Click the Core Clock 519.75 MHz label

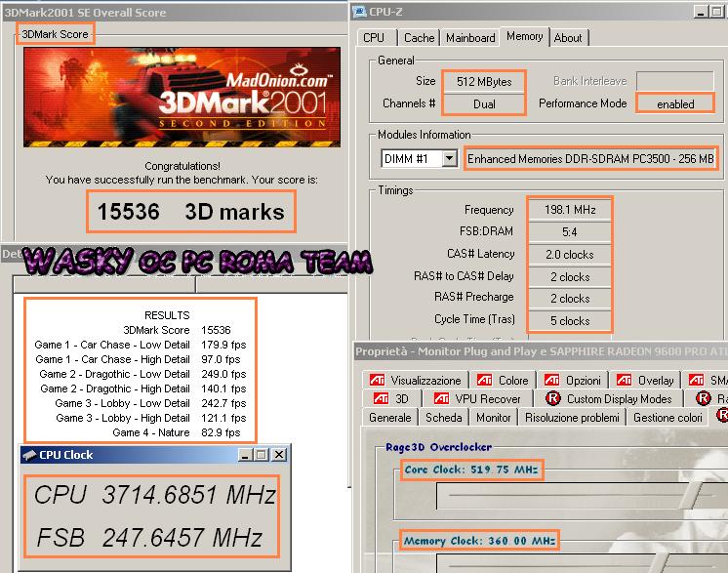pyautogui.click(x=471, y=470)
